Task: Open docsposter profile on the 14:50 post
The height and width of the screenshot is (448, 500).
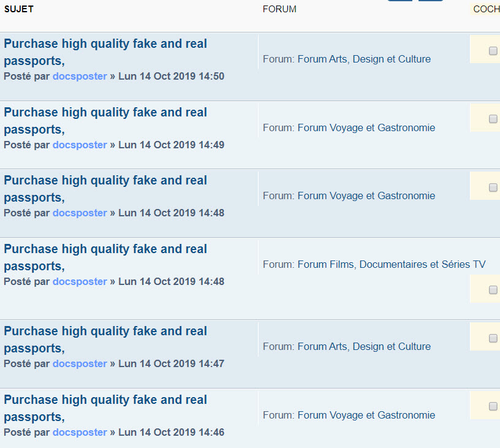Action: click(80, 76)
